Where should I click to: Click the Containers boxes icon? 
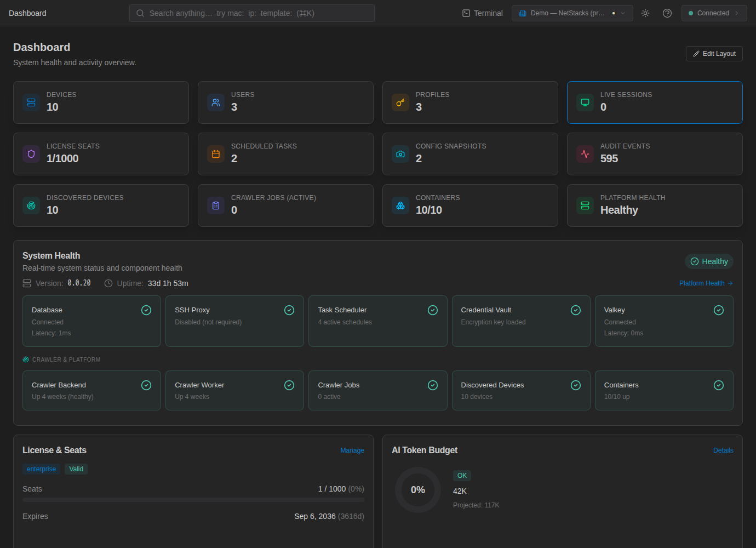400,206
